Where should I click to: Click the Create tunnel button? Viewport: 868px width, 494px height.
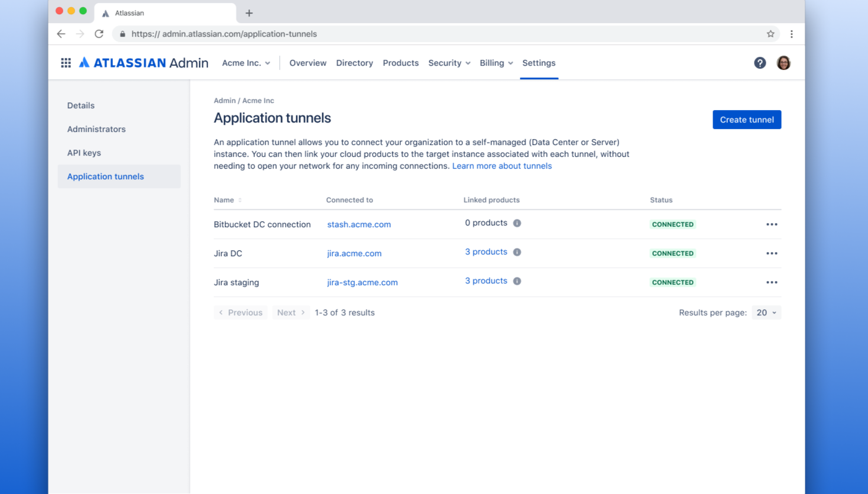tap(747, 120)
